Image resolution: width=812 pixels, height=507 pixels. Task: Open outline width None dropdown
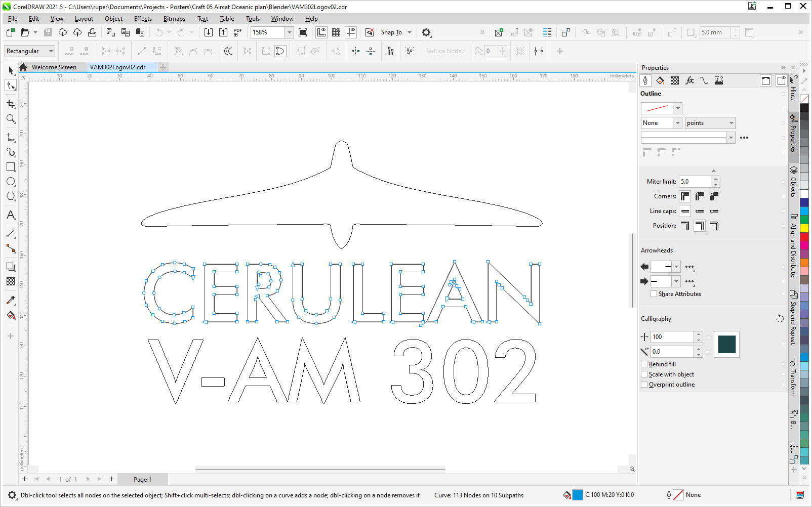coord(678,123)
